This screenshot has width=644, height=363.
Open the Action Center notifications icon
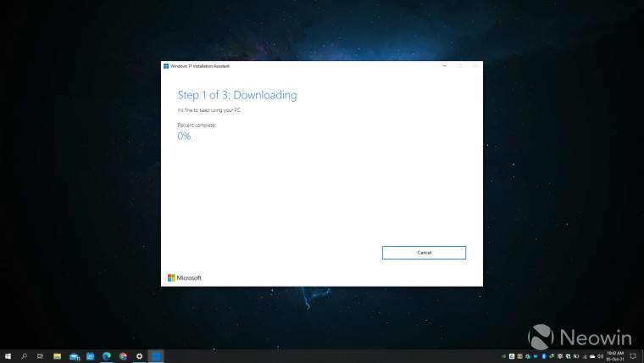633,356
